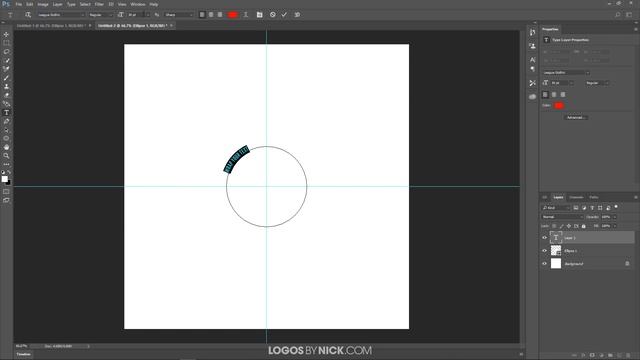Click red text color swatch in options bar

(233, 15)
